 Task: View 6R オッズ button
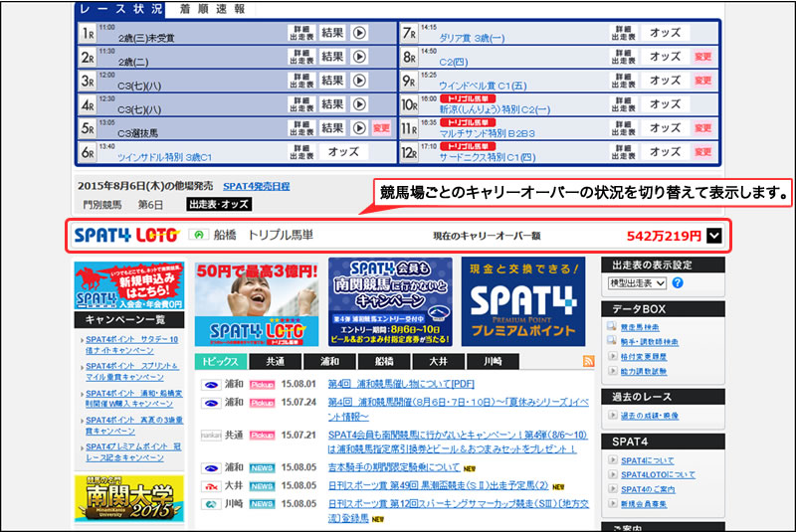click(x=343, y=152)
